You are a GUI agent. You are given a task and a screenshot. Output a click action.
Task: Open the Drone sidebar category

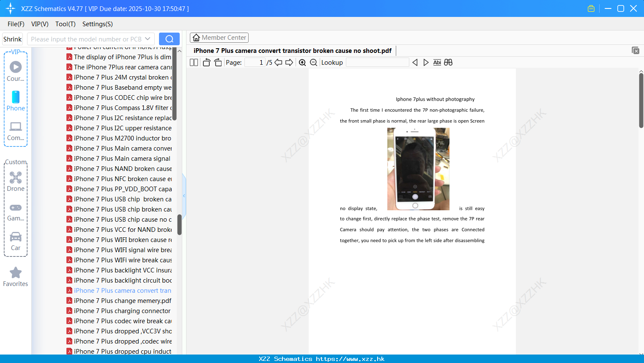point(16,181)
